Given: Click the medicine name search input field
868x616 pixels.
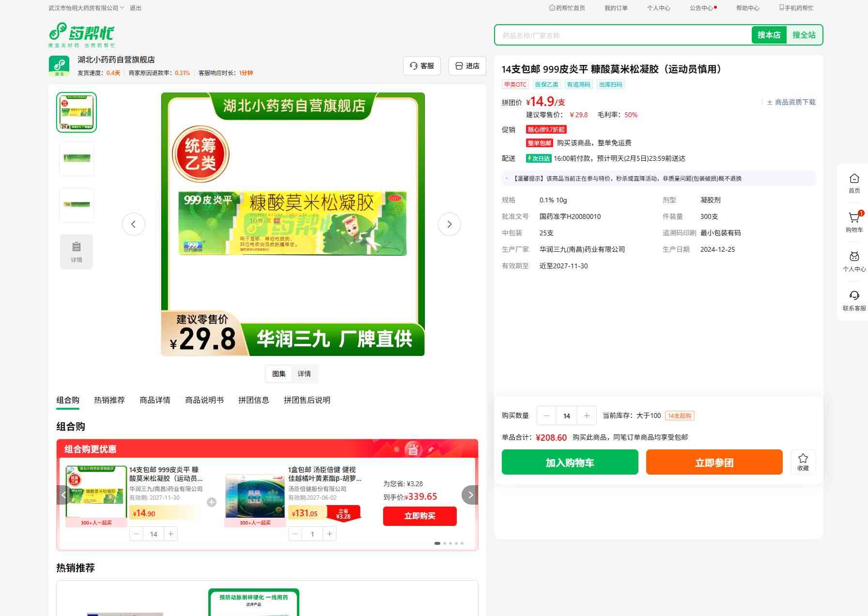Looking at the screenshot, I should coord(622,35).
